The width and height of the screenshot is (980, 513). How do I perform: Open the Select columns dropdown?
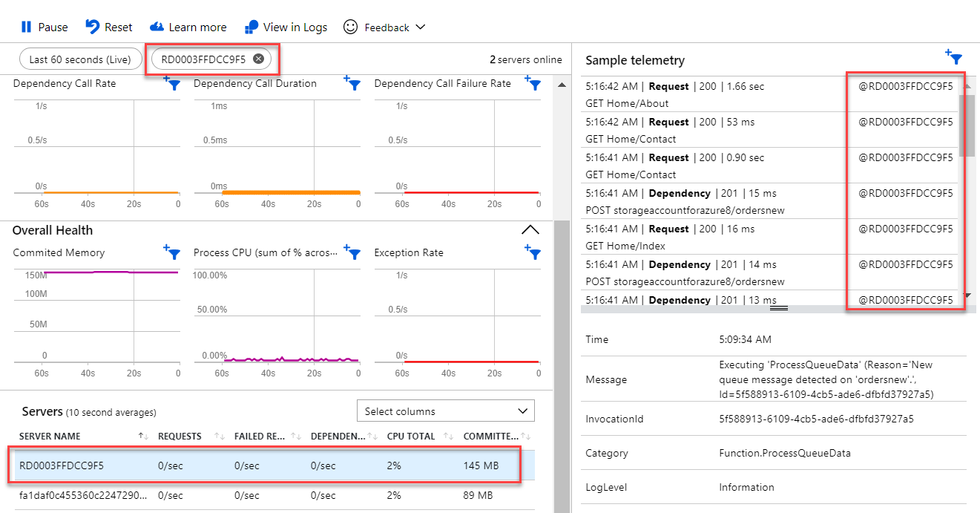(x=444, y=410)
